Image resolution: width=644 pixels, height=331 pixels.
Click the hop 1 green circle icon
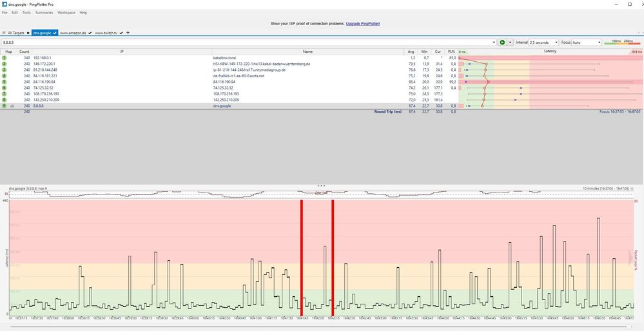pyautogui.click(x=4, y=58)
